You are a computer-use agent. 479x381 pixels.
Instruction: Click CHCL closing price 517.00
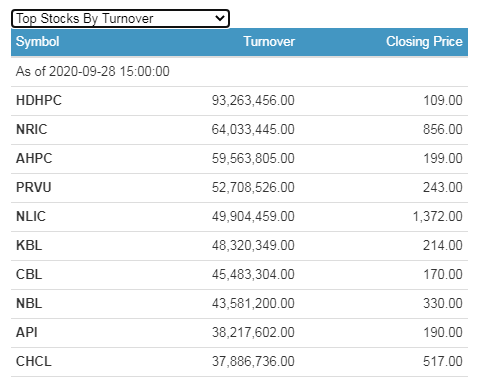click(x=443, y=361)
